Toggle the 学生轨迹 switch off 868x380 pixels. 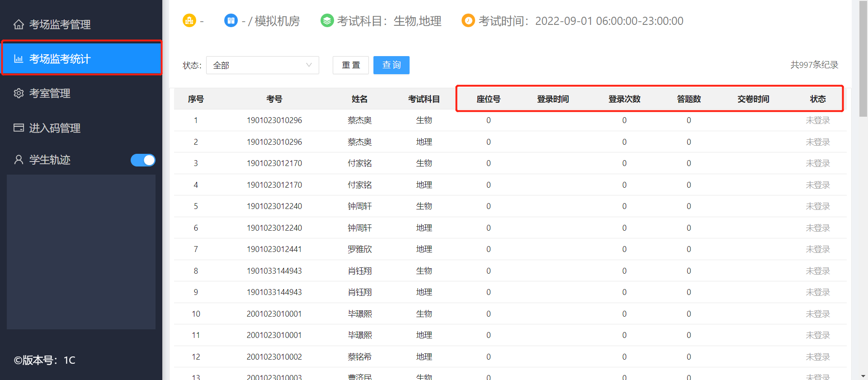pos(143,160)
